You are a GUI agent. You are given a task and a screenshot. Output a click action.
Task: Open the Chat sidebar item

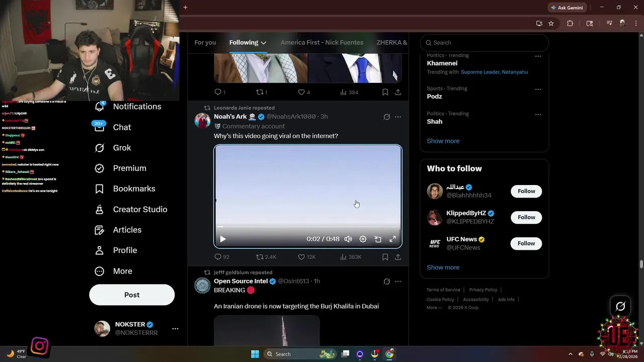(113, 127)
